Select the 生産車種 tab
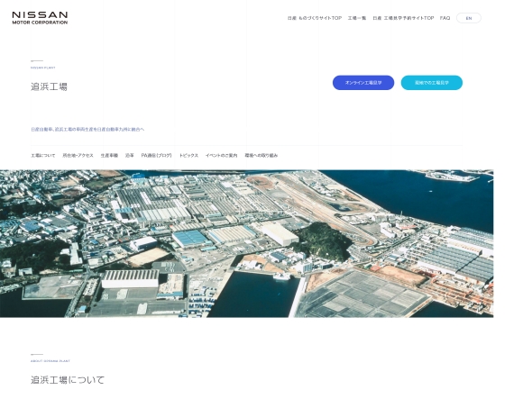This screenshot has width=532, height=399. point(109,155)
